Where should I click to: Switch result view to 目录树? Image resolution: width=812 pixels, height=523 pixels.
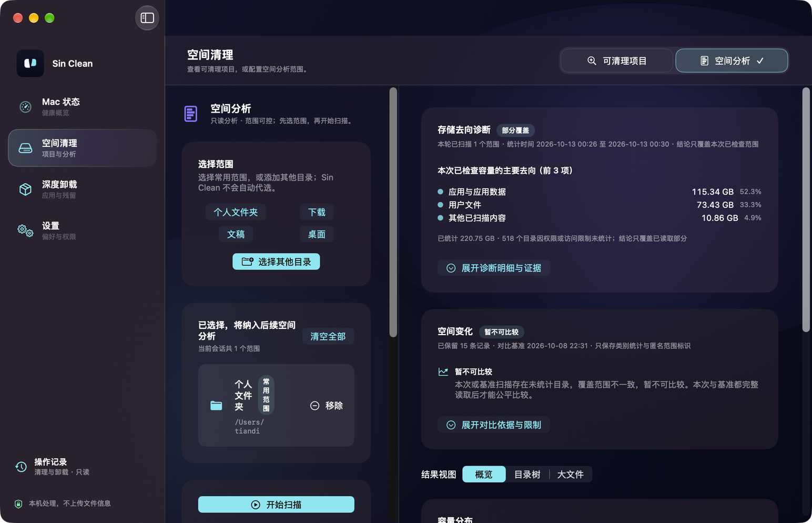point(527,474)
